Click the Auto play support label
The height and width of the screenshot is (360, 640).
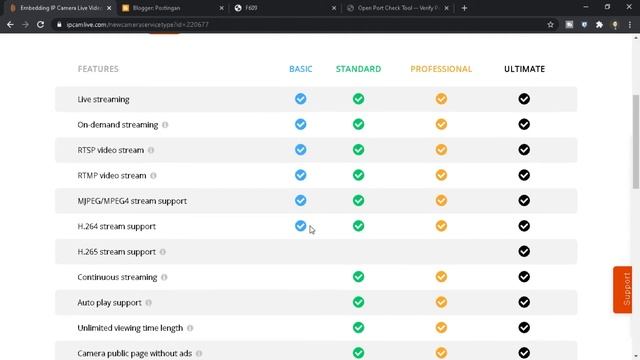109,302
